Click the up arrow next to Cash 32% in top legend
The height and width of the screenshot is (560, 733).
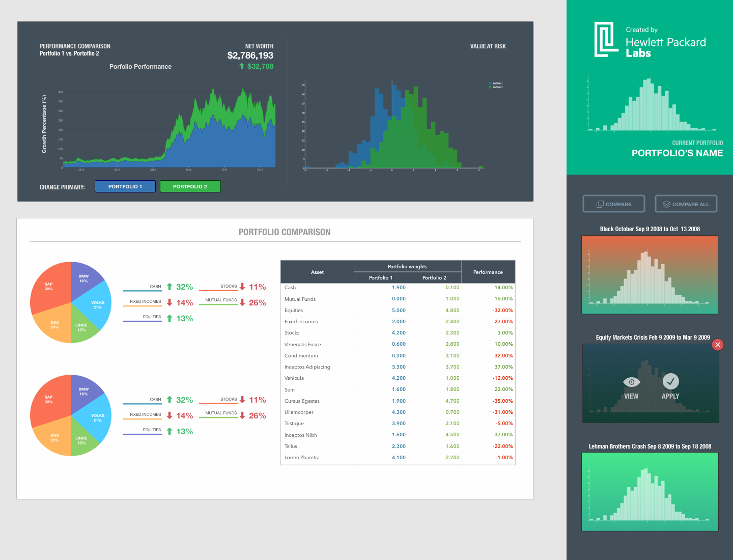pyautogui.click(x=170, y=287)
